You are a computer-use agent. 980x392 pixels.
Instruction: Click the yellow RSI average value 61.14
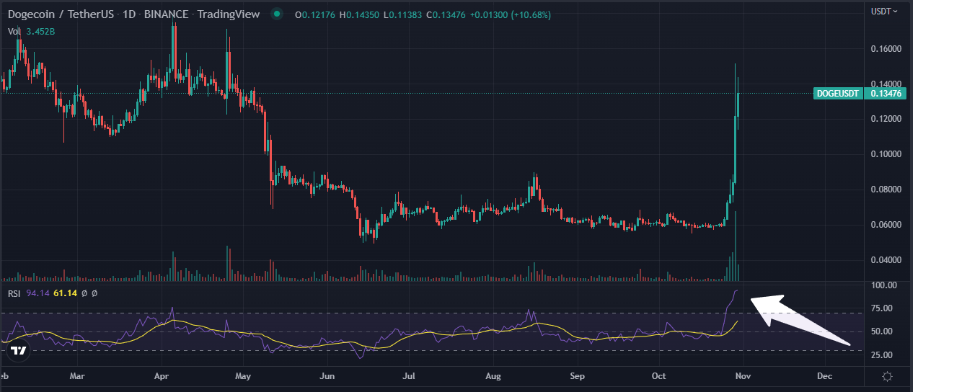65,293
